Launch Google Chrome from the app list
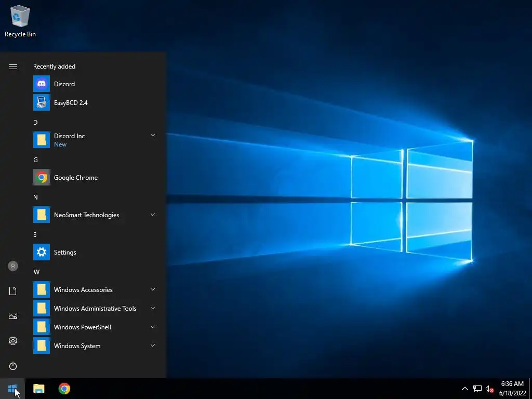The width and height of the screenshot is (532, 399). click(95, 178)
